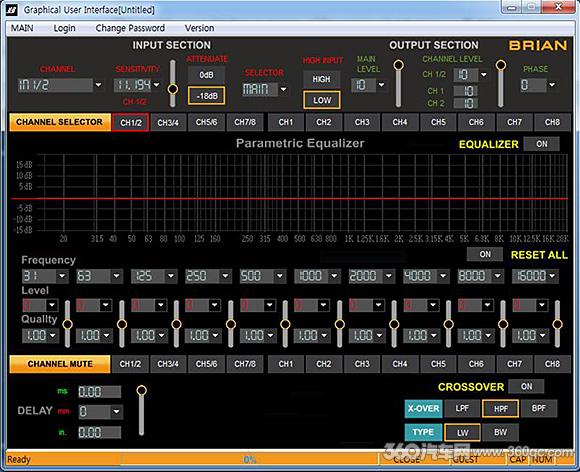
Task: Open the input CHANNEL IN 1/2 dropdown
Action: click(x=98, y=85)
